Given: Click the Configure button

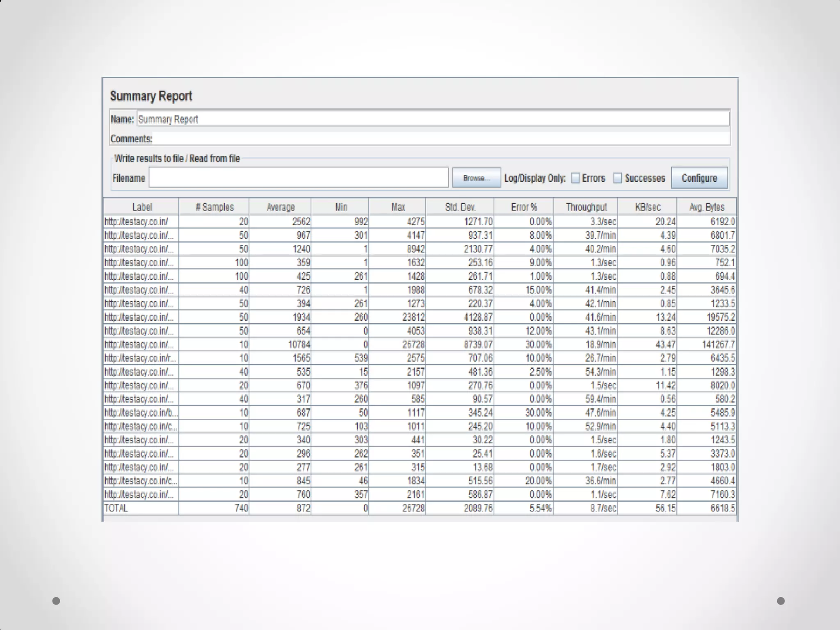Looking at the screenshot, I should pyautogui.click(x=699, y=178).
